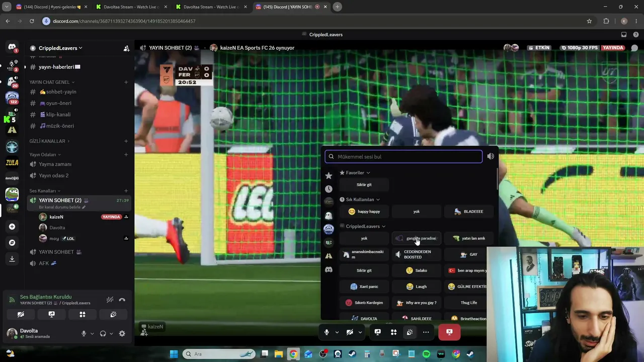Collapse the CrippledLeavers sound section
Screen dimensions: 644x362
pos(363,226)
